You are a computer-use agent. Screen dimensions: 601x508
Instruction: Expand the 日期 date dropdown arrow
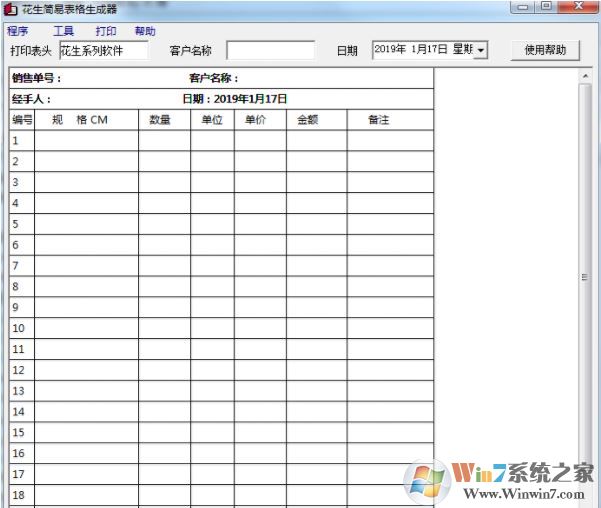pos(481,50)
